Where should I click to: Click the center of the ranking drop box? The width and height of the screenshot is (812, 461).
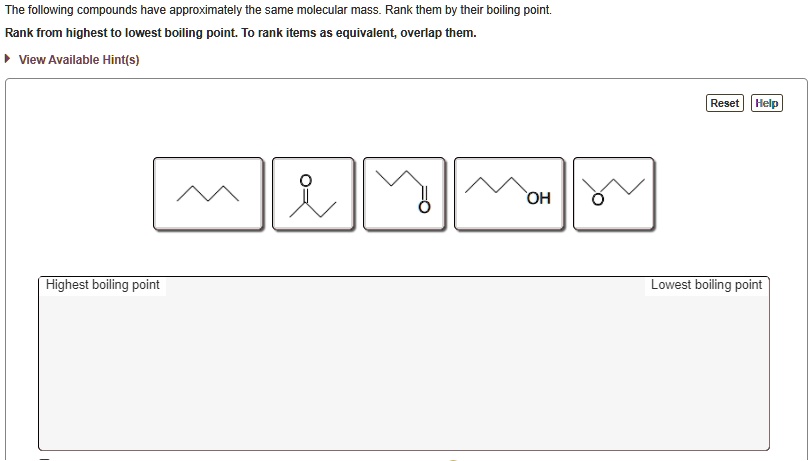coord(404,365)
